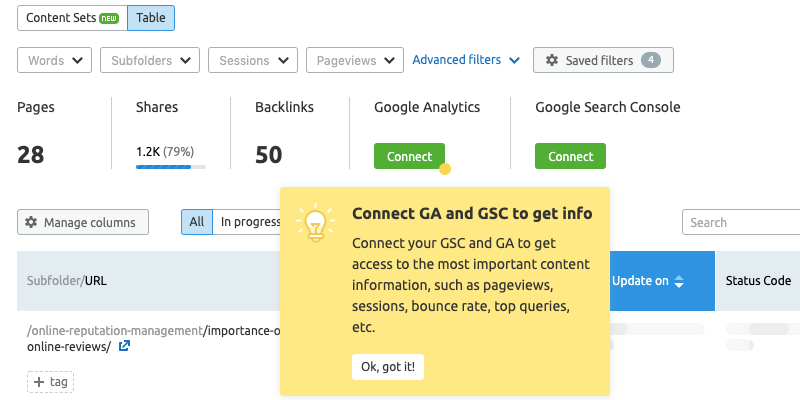800x400 pixels.
Task: Click the sort arrows beside Update on
Action: [679, 281]
